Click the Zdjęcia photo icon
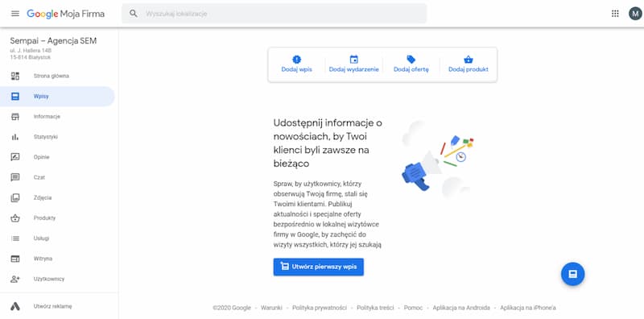The width and height of the screenshot is (644, 319). coord(15,197)
